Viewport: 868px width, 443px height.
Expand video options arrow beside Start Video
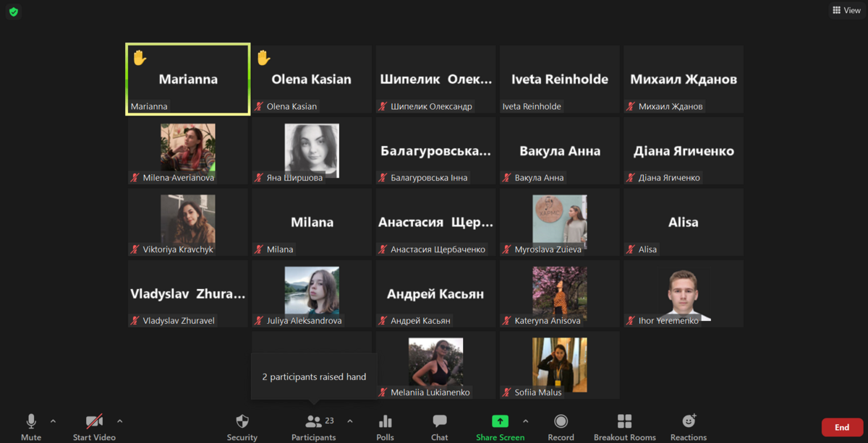click(119, 421)
